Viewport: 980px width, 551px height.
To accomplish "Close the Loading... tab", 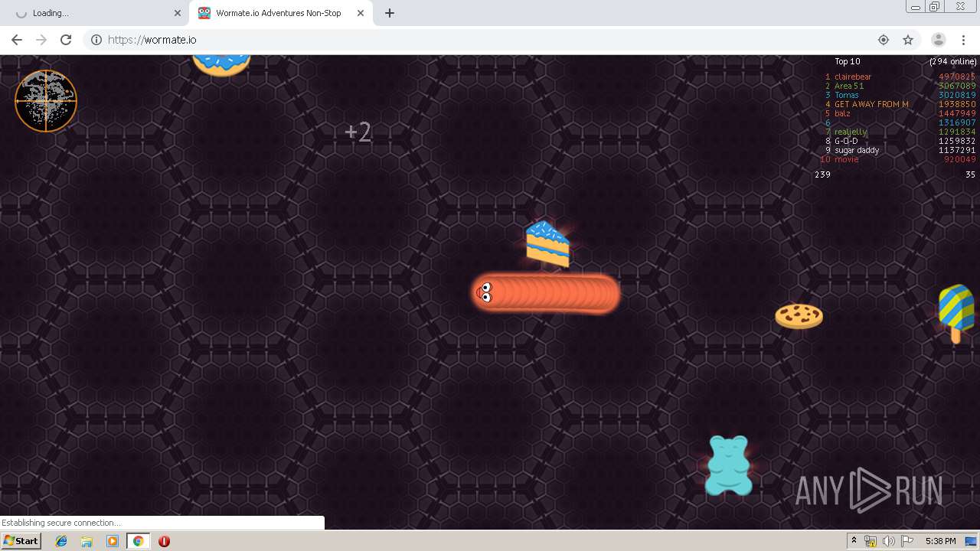I will pos(178,13).
